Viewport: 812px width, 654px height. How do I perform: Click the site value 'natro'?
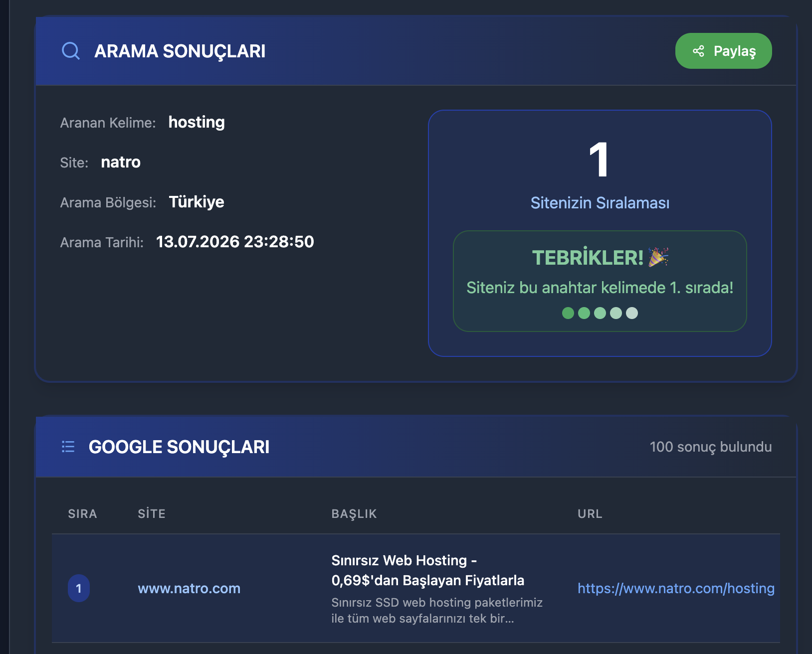pyautogui.click(x=121, y=162)
